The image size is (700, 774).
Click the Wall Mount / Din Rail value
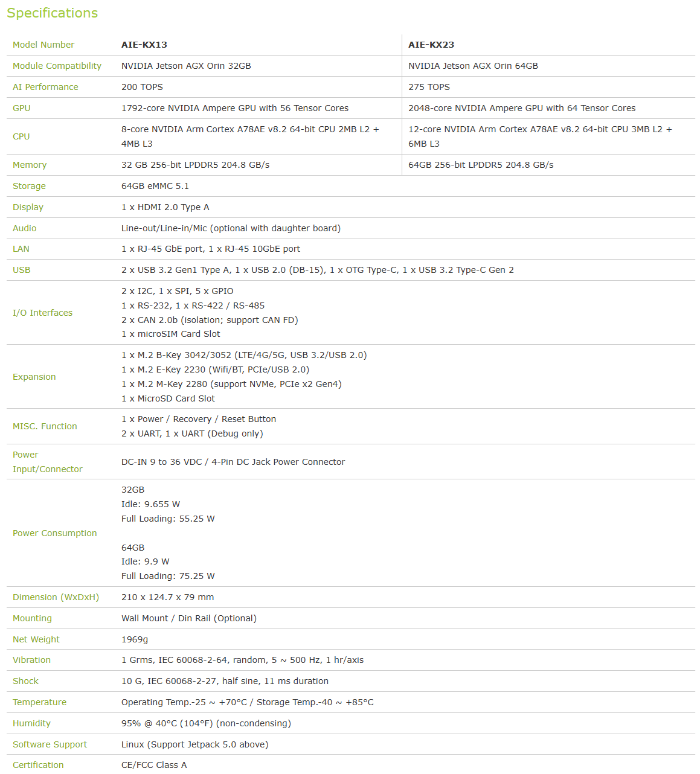click(x=188, y=618)
